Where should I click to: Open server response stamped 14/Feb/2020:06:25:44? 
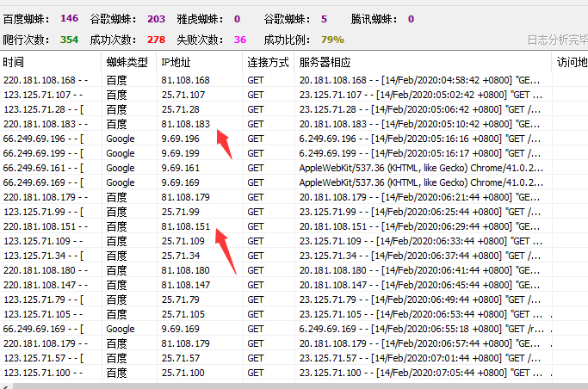[420, 212]
